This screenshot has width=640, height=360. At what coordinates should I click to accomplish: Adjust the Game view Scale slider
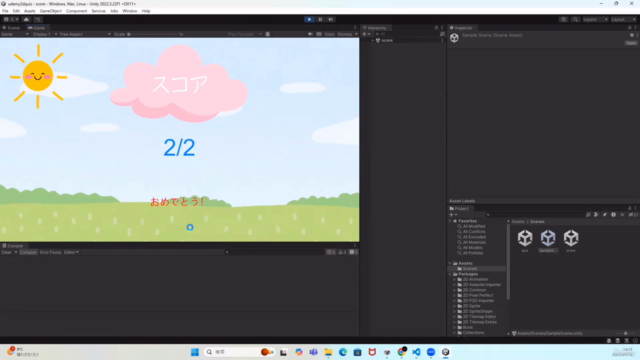153,34
